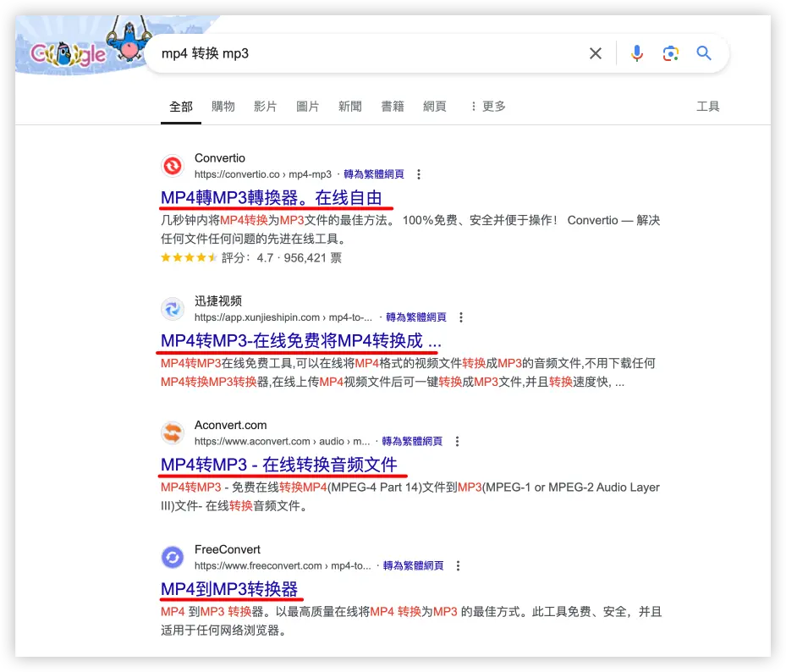
Task: Clear the search box with the X icon
Action: pyautogui.click(x=595, y=53)
